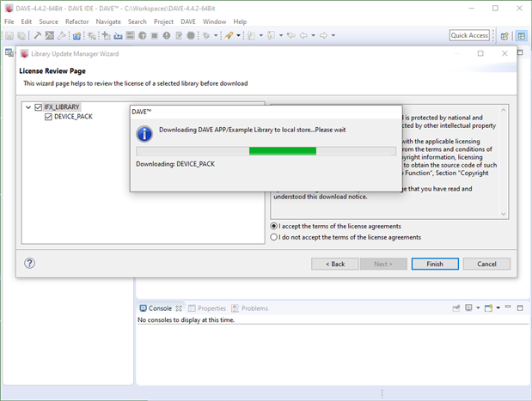Click the Back navigation arrow icon
The image size is (532, 401).
[x=303, y=35]
